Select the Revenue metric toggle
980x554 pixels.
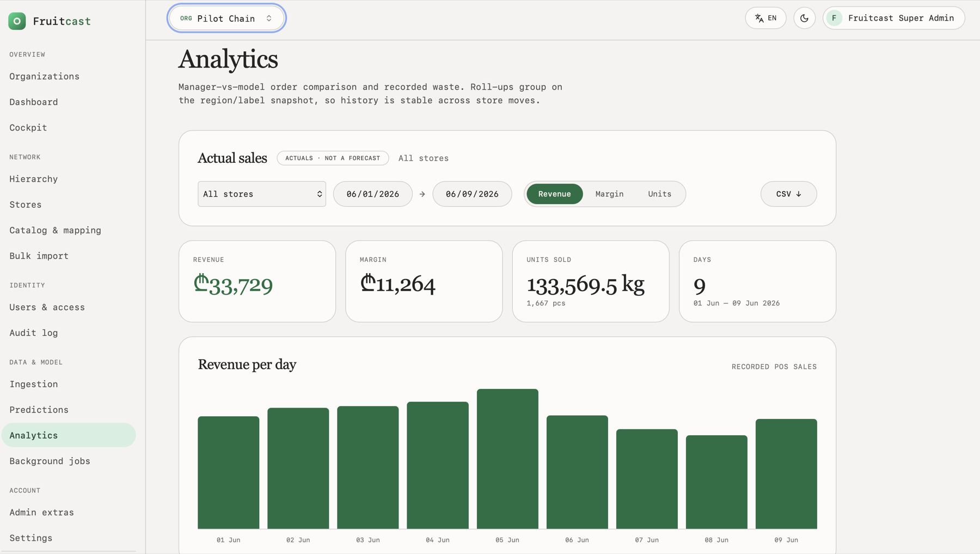click(x=554, y=194)
